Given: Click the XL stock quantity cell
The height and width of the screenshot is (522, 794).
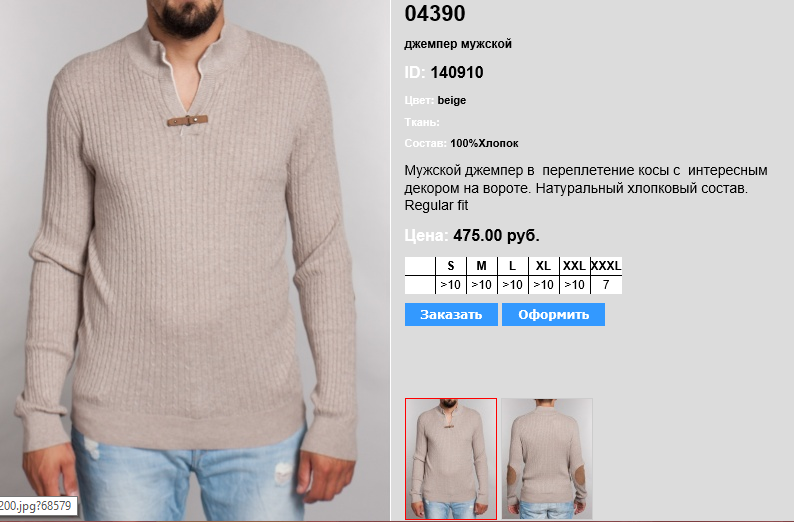Looking at the screenshot, I should pyautogui.click(x=543, y=285).
